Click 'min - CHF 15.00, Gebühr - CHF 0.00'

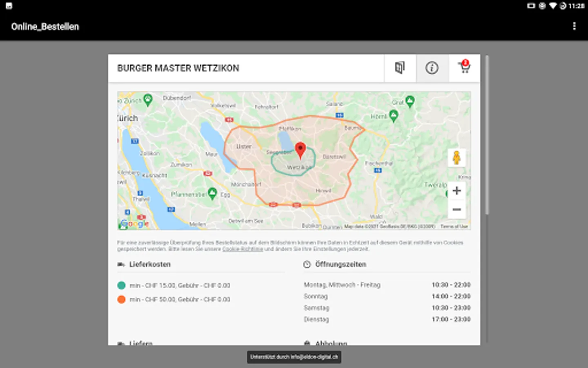coord(180,285)
